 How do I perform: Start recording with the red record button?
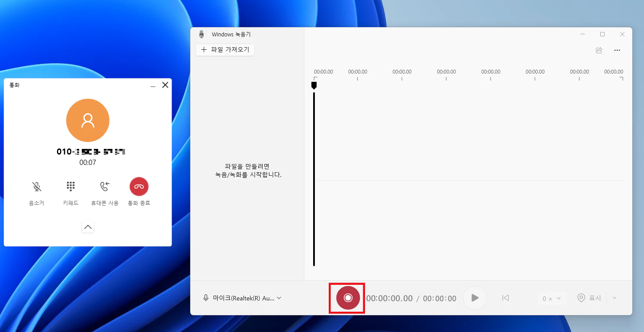point(348,298)
